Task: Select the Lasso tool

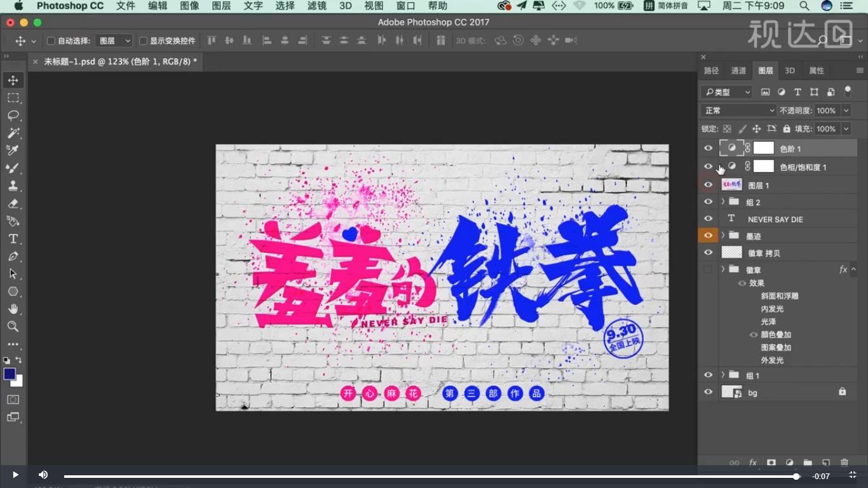Action: coord(13,116)
